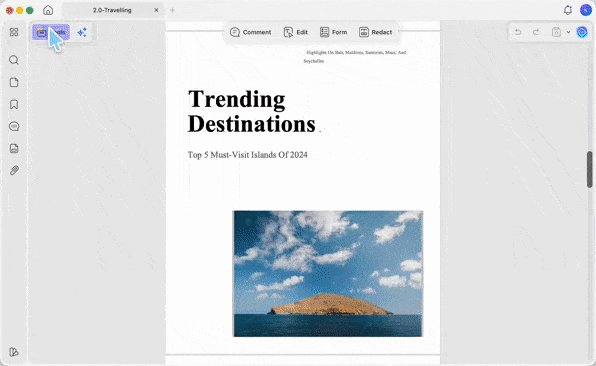Open the Home screen icon

(x=48, y=10)
